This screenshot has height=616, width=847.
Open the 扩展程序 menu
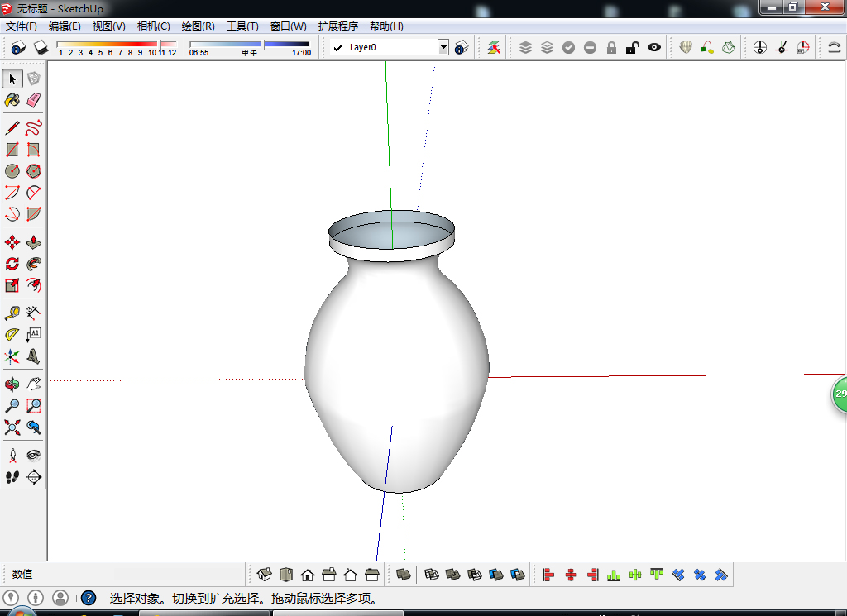(338, 26)
